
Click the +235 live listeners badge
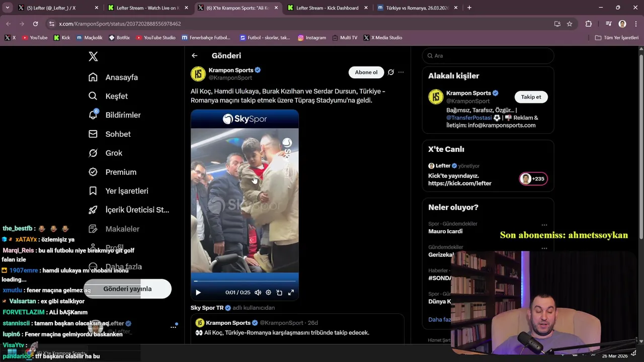[533, 179]
